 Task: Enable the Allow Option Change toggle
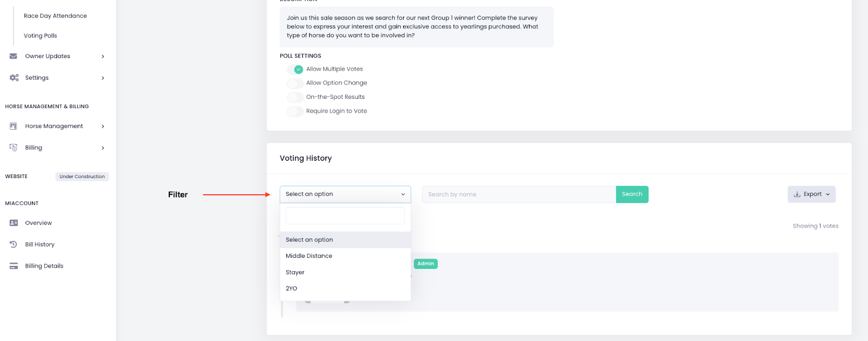[x=296, y=83]
